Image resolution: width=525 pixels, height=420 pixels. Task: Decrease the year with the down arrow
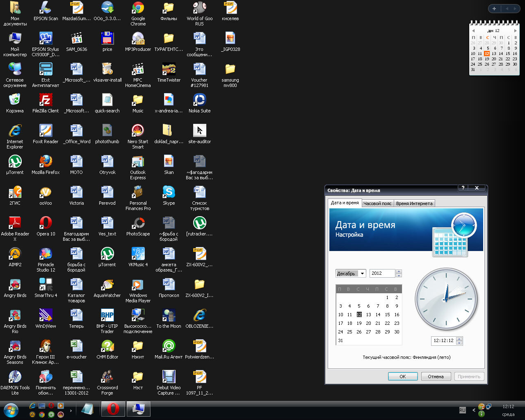click(399, 275)
